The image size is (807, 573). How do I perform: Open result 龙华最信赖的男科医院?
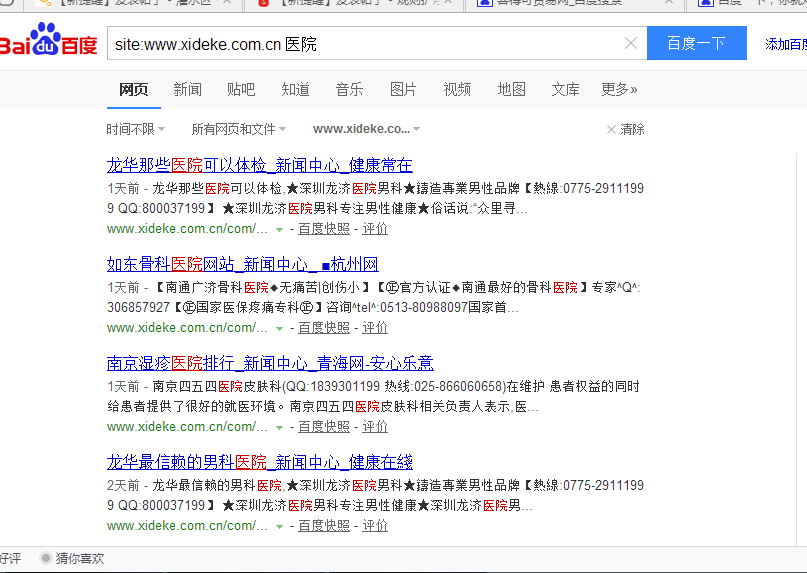(x=259, y=462)
